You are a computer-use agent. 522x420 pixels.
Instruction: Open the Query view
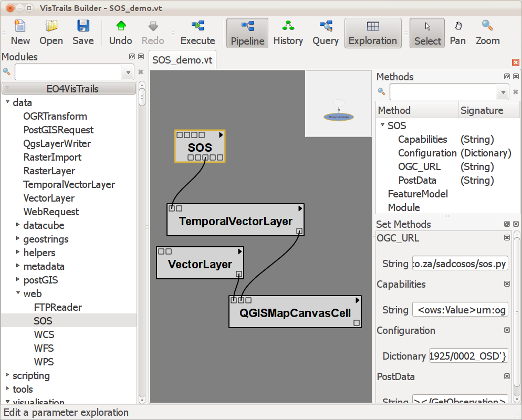point(325,33)
